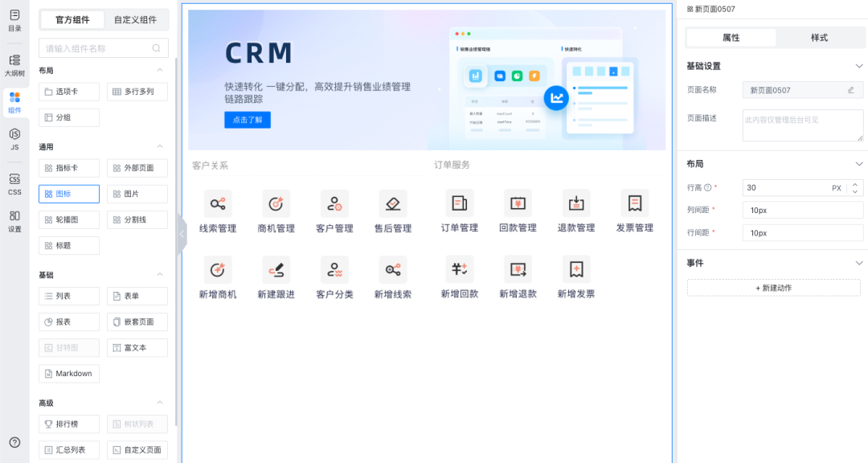Collapse the 事件 section
Viewport: 868px width, 463px height.
[x=858, y=263]
